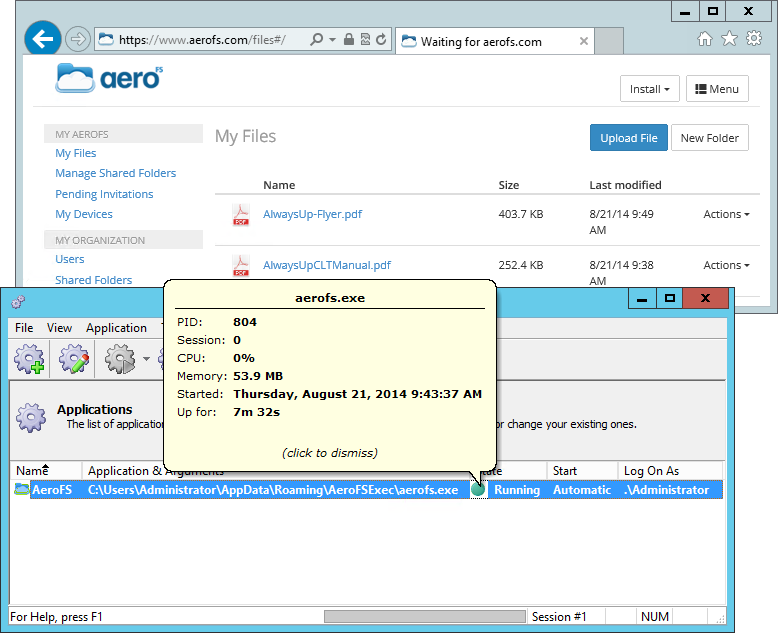Open AlwaysUpCLTManual.pdf file link
The width and height of the screenshot is (778, 633).
(x=326, y=265)
